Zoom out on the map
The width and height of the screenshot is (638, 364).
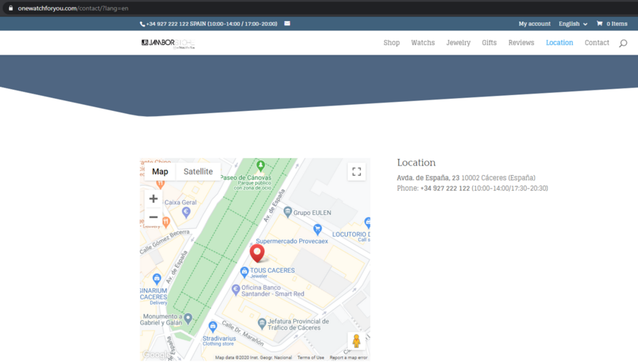[153, 217]
